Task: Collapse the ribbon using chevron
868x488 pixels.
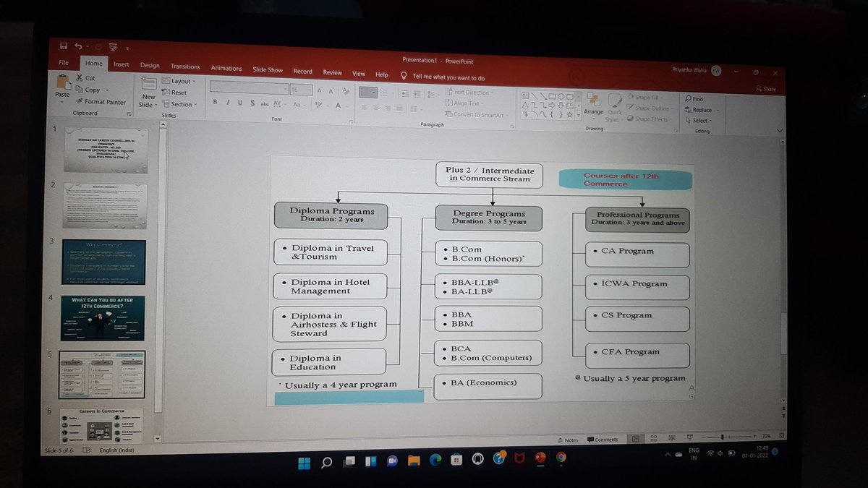Action: 779,130
